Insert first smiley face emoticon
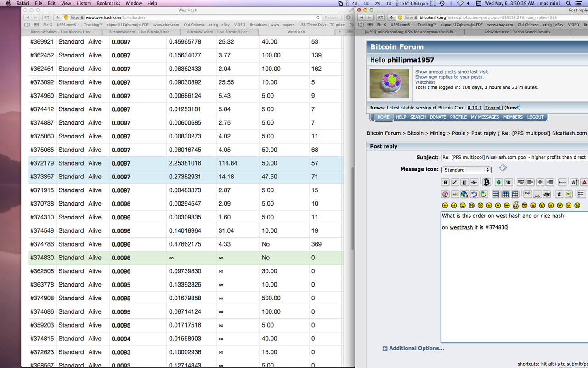Viewport: 588px width, 368px height. point(445,206)
